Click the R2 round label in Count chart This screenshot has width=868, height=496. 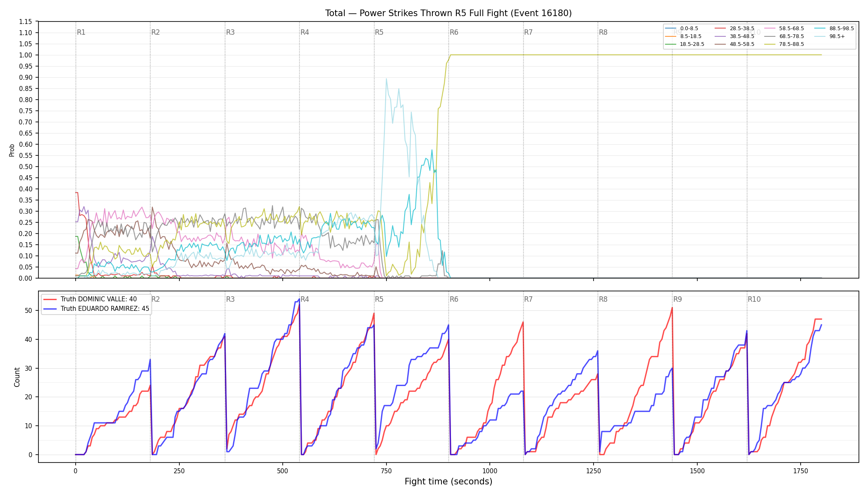click(155, 299)
